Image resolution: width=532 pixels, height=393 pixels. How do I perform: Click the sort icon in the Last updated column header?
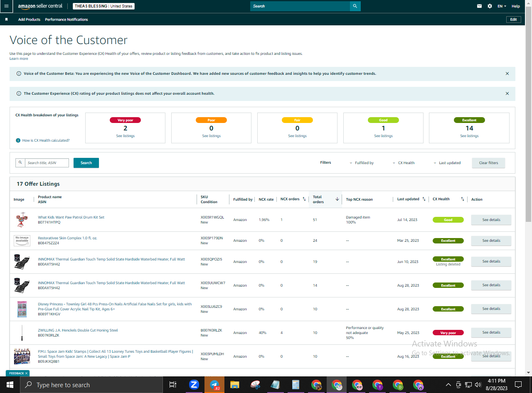(x=424, y=199)
